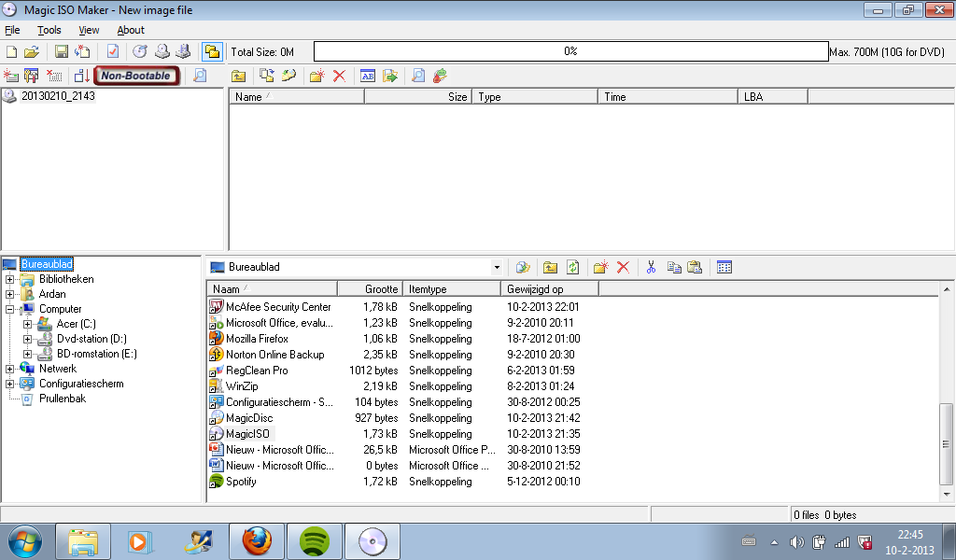Delete selected file with the lower red X
Image resolution: width=956 pixels, height=560 pixels.
623,267
